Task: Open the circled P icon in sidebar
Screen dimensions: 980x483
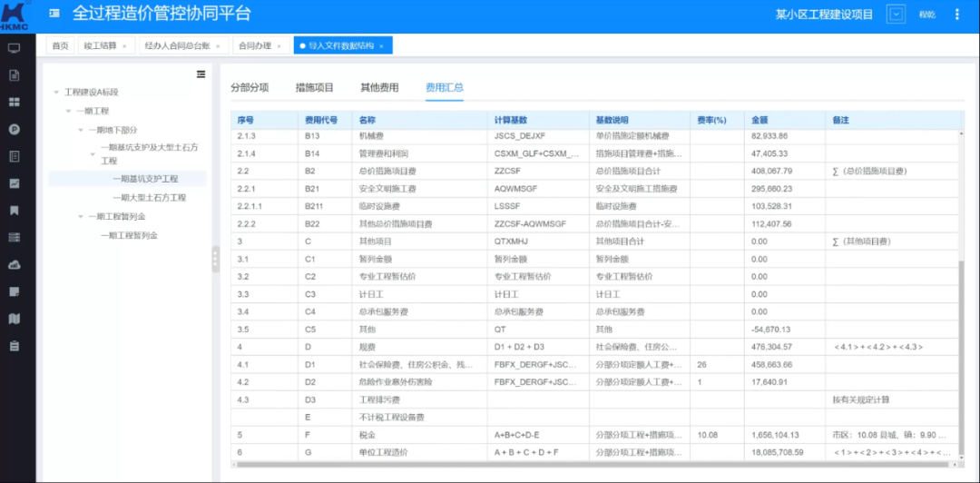Action: coord(15,130)
